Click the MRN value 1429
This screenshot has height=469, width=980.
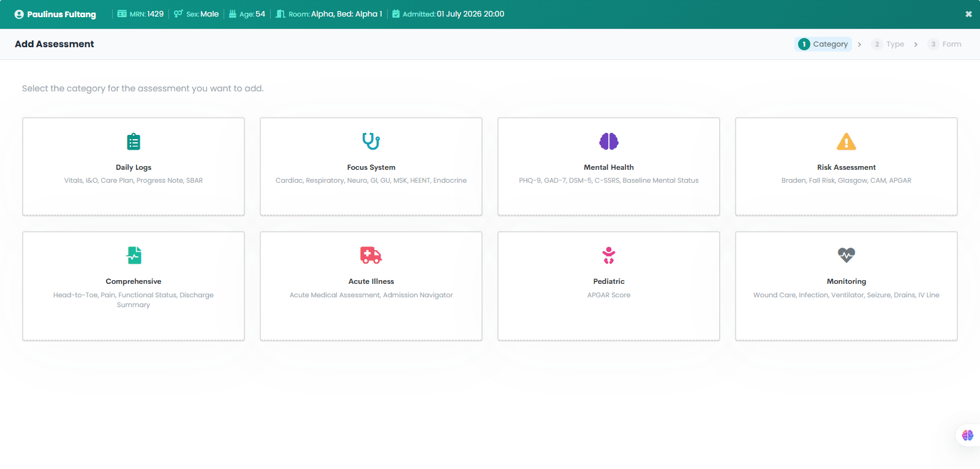(x=156, y=14)
